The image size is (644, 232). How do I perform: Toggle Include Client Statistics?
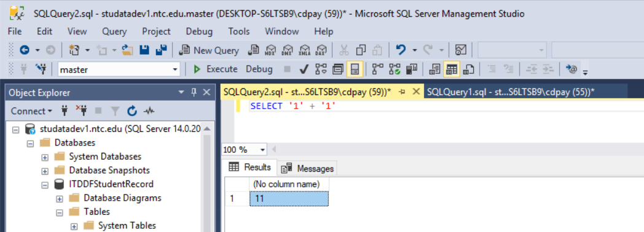point(412,69)
